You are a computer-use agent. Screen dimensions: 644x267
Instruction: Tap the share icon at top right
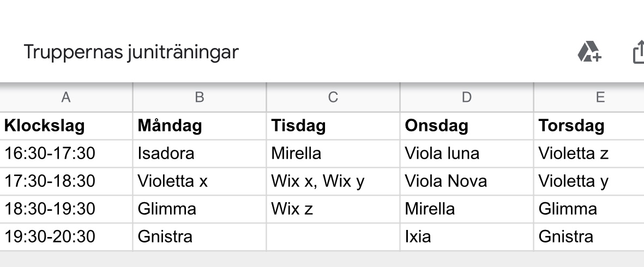(638, 53)
